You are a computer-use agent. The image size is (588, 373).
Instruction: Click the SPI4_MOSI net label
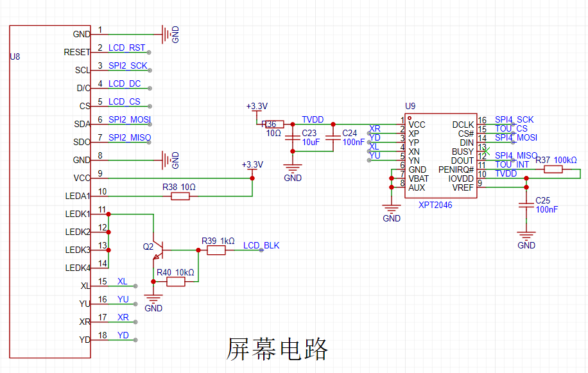pyautogui.click(x=516, y=137)
